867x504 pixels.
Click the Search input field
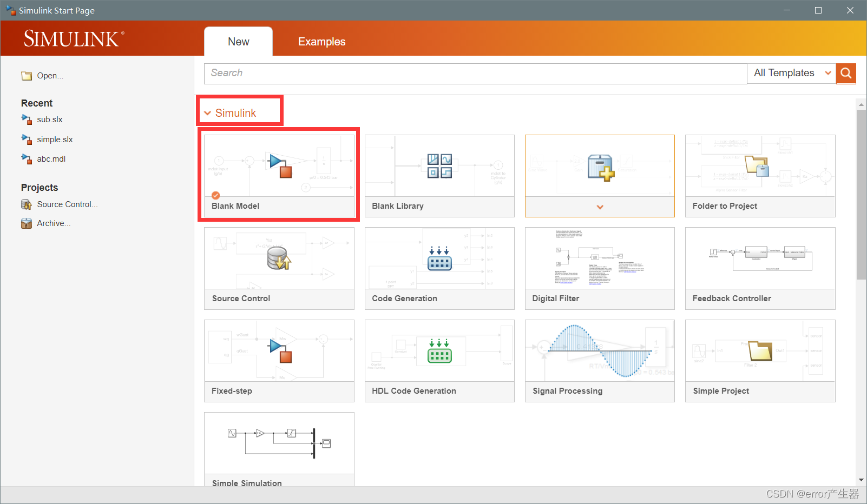coord(475,74)
